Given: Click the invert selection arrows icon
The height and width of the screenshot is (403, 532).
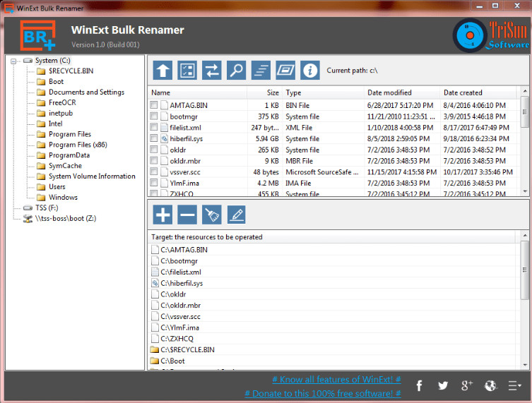Looking at the screenshot, I should click(x=212, y=71).
